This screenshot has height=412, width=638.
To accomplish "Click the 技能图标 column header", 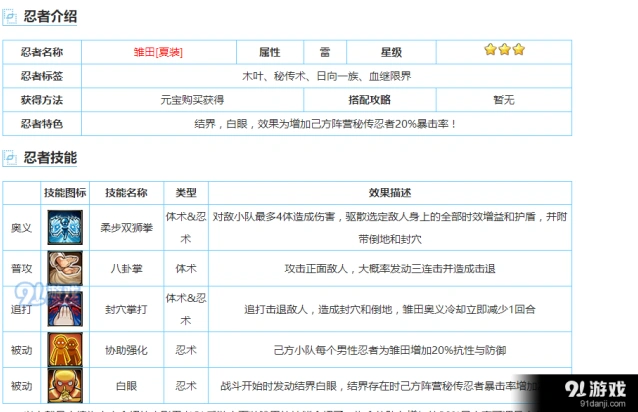I will tap(65, 193).
